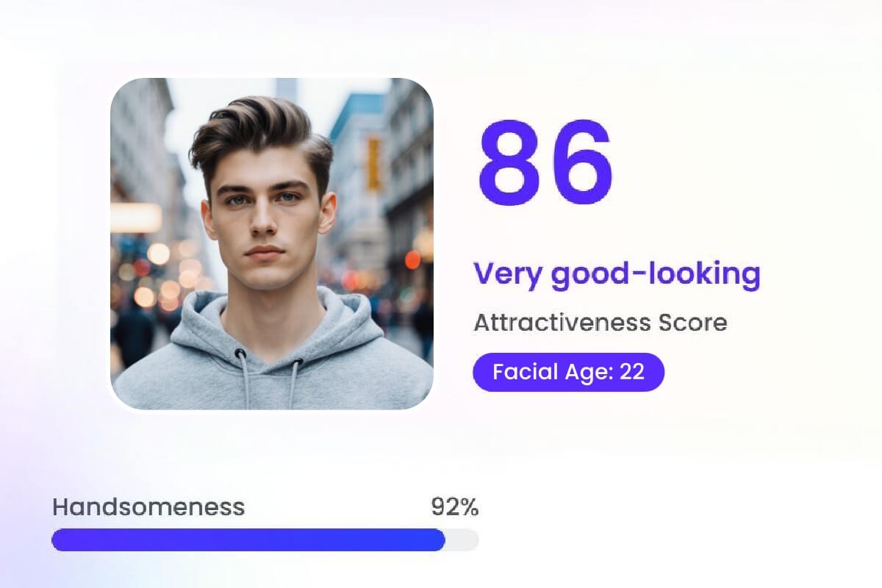Select the "Very good-looking" rating text
Screen dimensions: 882x588
[x=617, y=274]
